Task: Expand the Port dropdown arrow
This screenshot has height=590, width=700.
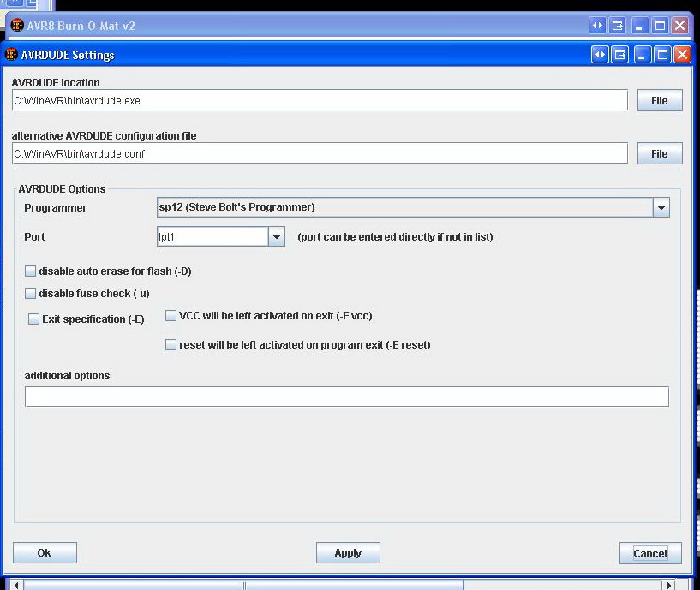Action: click(x=277, y=236)
